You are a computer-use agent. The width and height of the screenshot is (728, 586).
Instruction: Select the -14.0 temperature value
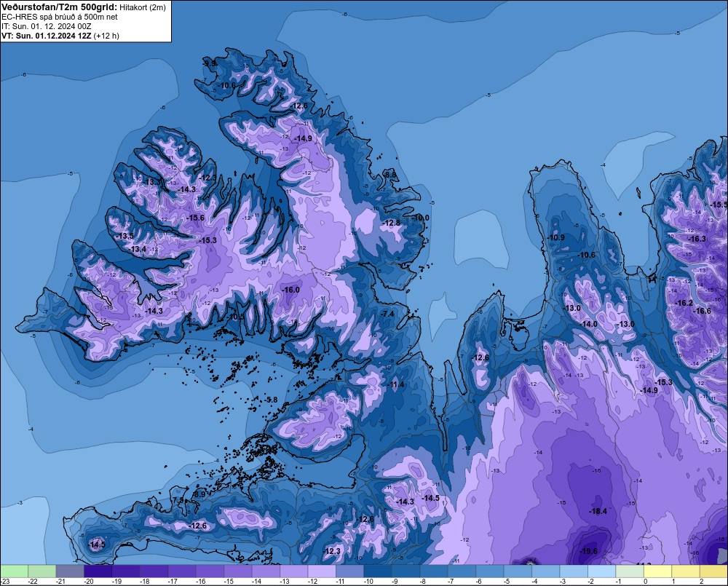pyautogui.click(x=589, y=324)
